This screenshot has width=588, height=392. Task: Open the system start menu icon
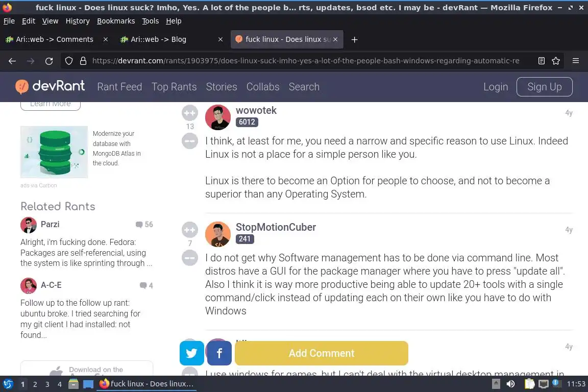[8, 384]
